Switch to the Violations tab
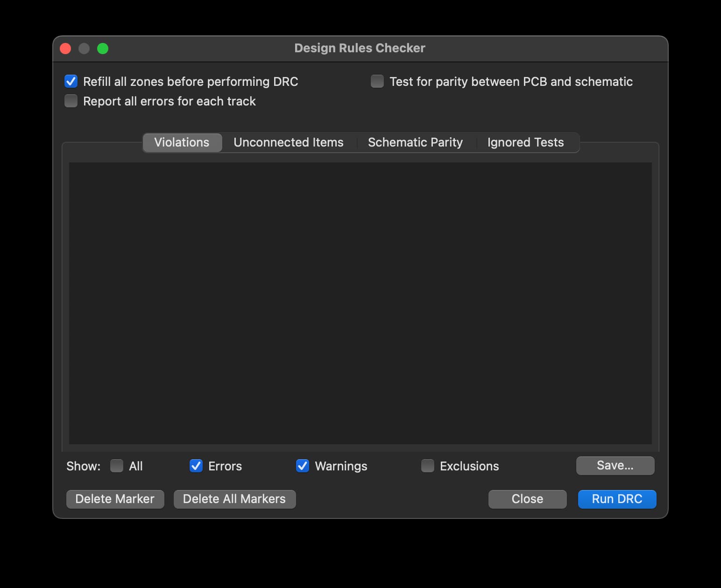Image resolution: width=721 pixels, height=588 pixels. pos(182,142)
